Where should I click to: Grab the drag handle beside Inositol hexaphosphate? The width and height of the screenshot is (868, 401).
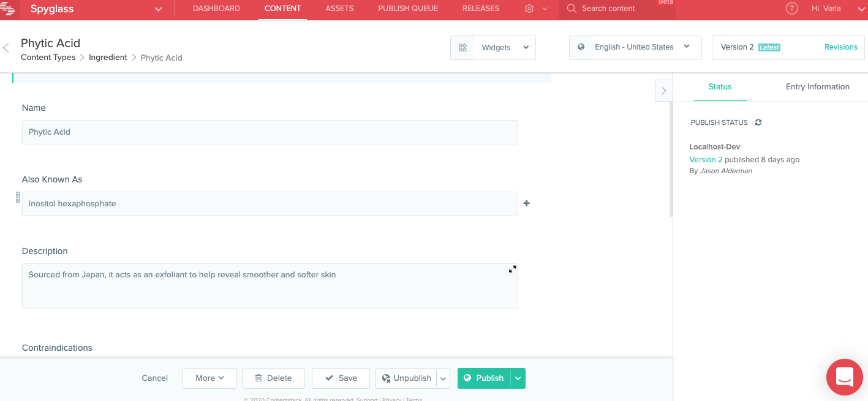tap(18, 197)
